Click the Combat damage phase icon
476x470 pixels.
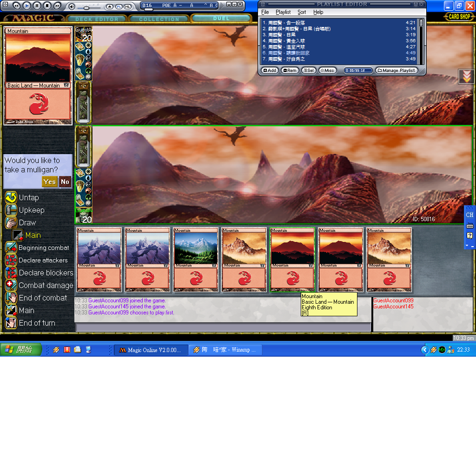click(x=11, y=285)
